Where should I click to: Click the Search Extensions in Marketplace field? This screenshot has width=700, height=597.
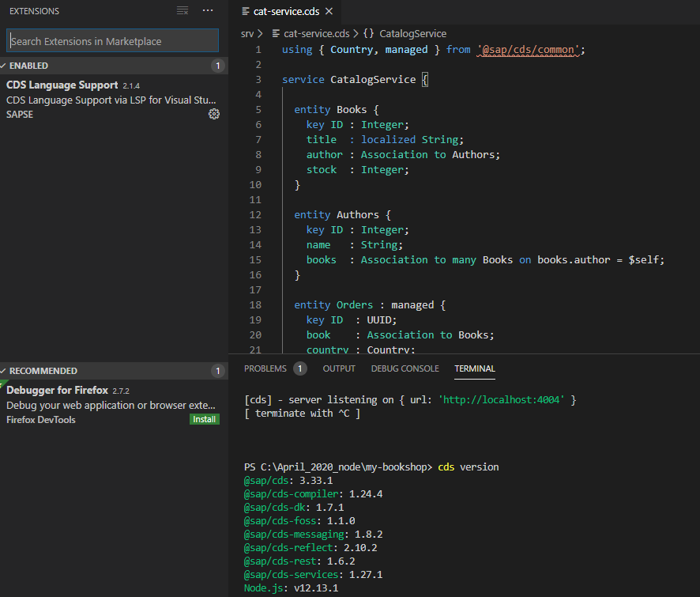pyautogui.click(x=112, y=39)
